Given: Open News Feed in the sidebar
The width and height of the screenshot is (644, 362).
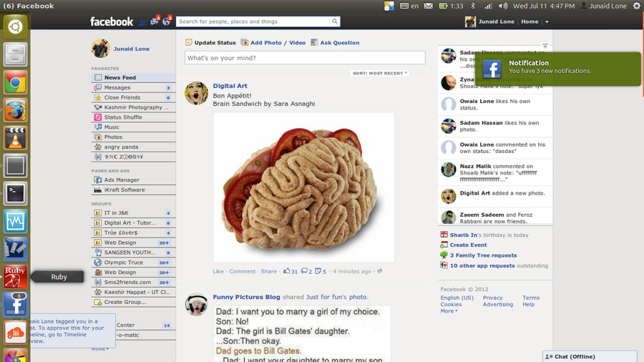Looking at the screenshot, I should point(134,77).
